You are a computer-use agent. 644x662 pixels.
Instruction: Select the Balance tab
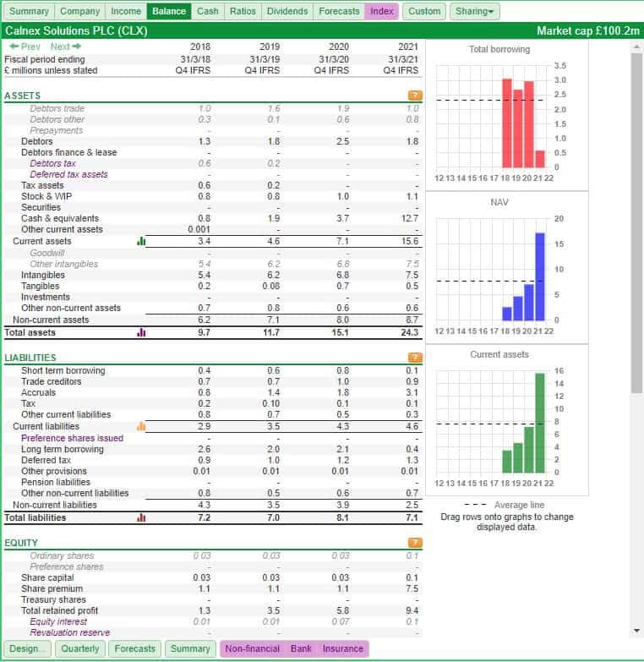tap(169, 11)
